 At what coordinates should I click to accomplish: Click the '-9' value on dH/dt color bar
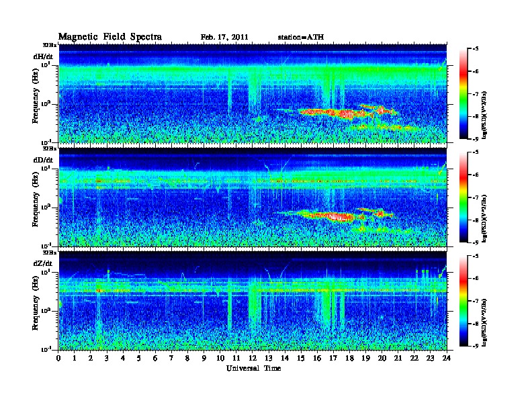[476, 139]
